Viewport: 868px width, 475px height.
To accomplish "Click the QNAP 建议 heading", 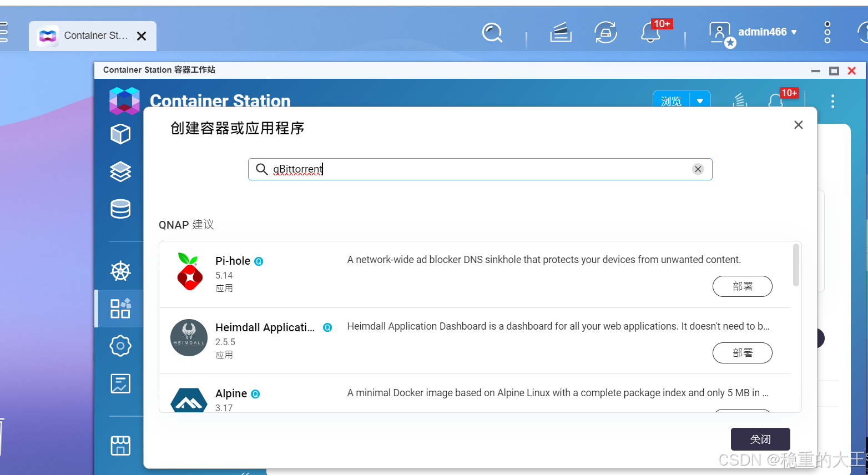I will [186, 225].
